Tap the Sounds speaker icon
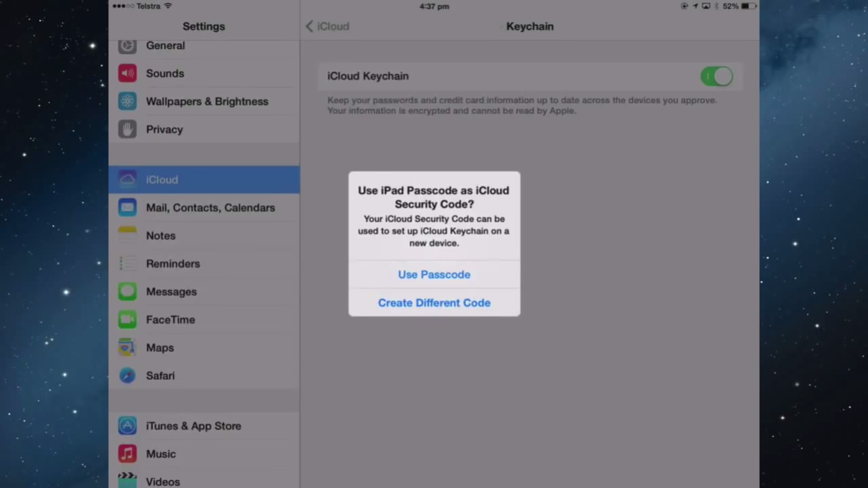Screen dimensions: 868x488 click(127, 73)
